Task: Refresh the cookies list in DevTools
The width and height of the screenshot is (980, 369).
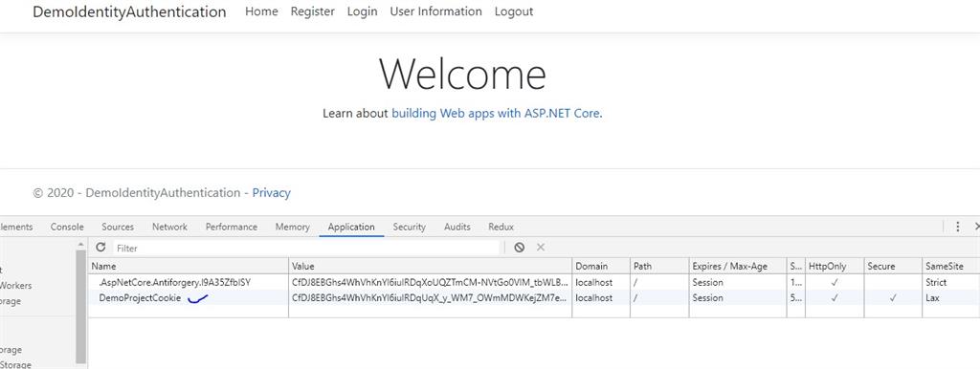Action: [100, 248]
